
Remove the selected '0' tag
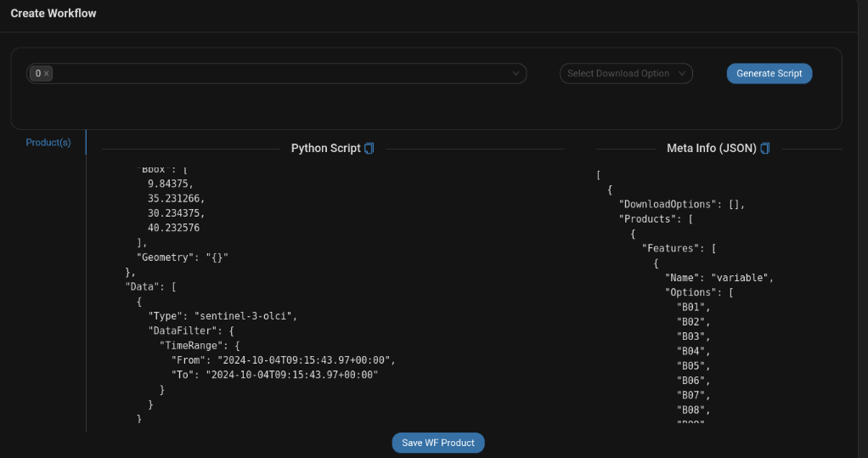coord(47,74)
